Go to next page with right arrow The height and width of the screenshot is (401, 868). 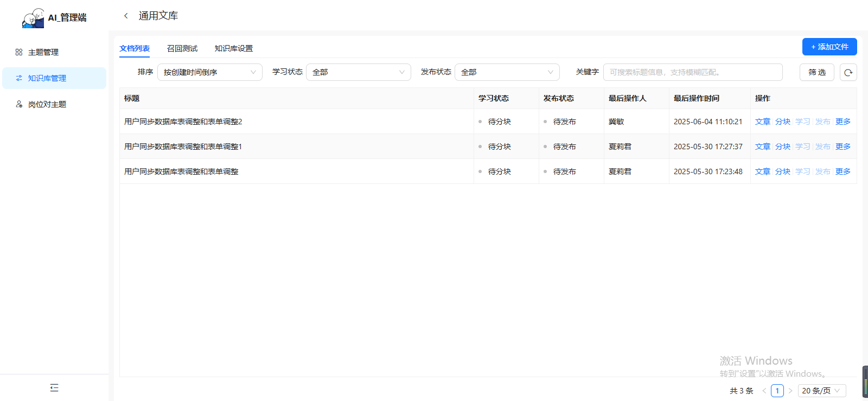click(790, 391)
